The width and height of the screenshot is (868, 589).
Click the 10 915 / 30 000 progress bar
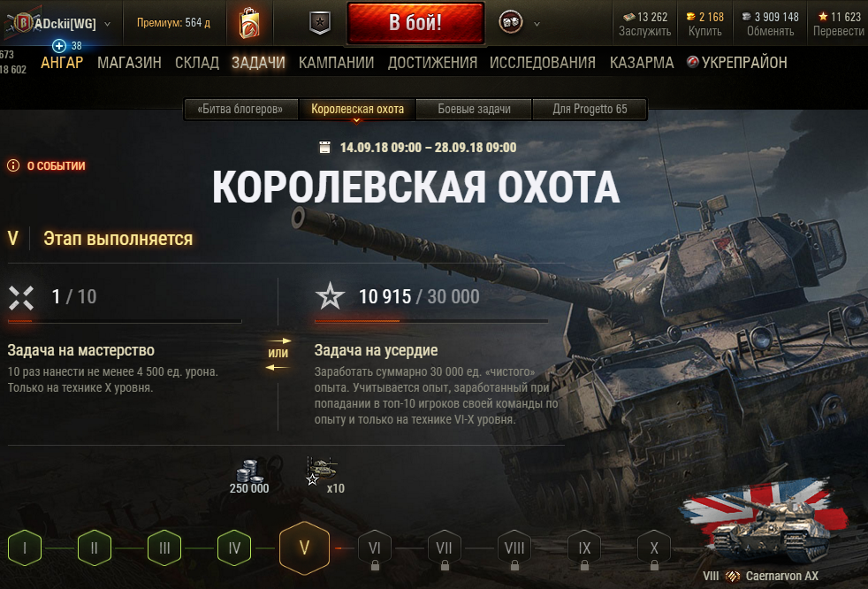click(431, 321)
